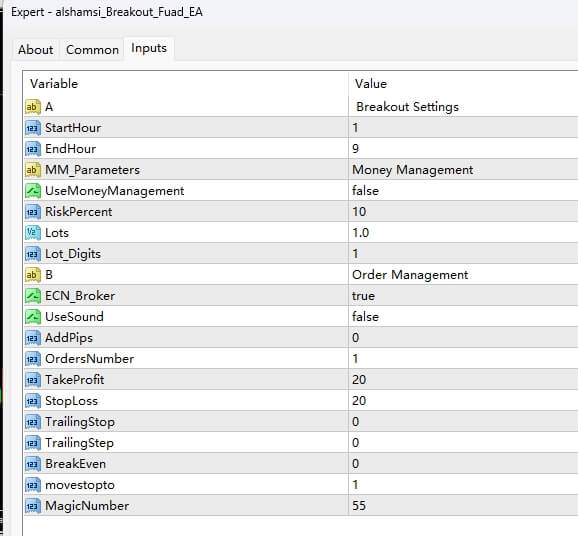This screenshot has width=578, height=536.
Task: Select the RiskPercent value cell
Action: click(463, 212)
